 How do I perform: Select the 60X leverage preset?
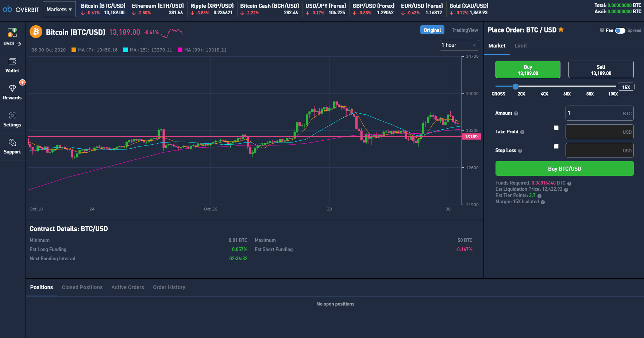pos(567,94)
